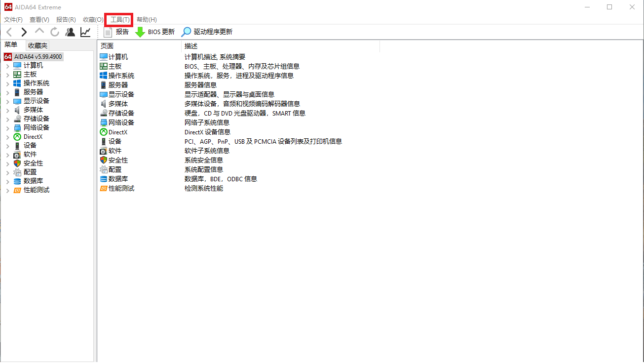The height and width of the screenshot is (364, 644).
Task: Click the refresh icon in toolbar
Action: pyautogui.click(x=54, y=32)
